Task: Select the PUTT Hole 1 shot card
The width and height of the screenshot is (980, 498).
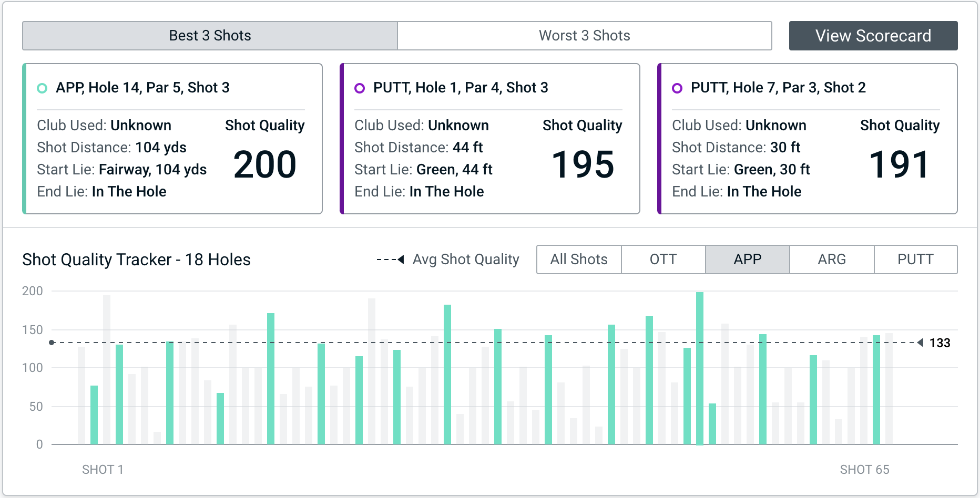Action: coord(490,139)
